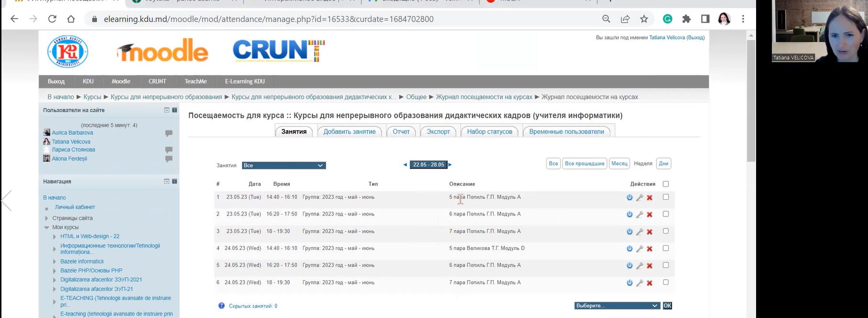
Task: Open the "Выберите..." bulk action dropdown
Action: tap(617, 306)
